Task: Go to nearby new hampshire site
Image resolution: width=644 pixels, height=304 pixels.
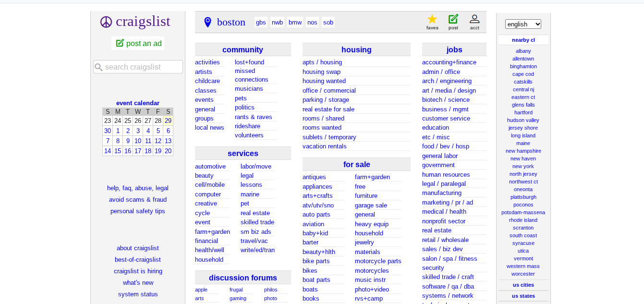Action: pyautogui.click(x=523, y=151)
